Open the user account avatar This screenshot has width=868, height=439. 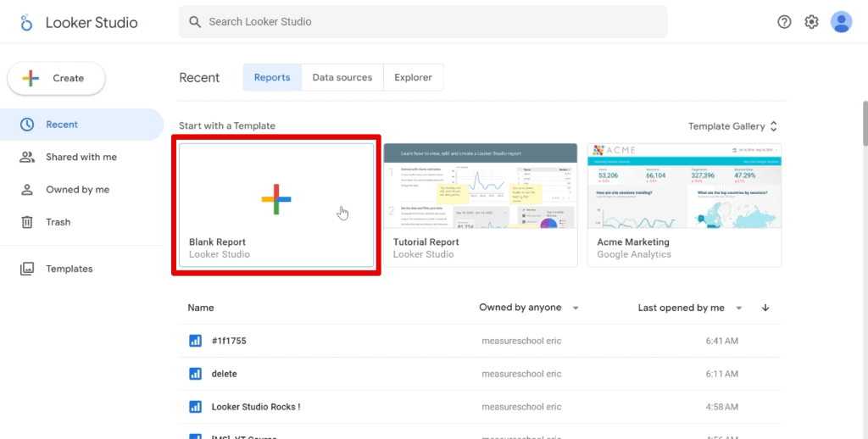click(841, 21)
